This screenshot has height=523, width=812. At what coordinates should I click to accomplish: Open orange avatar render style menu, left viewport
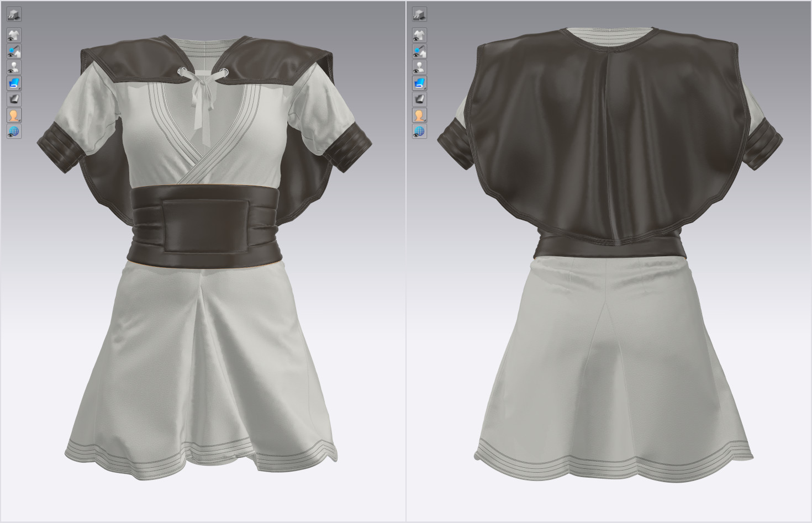click(14, 115)
